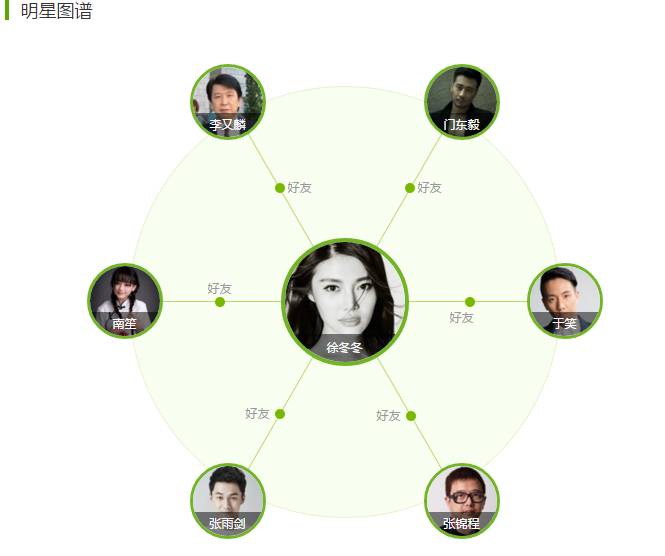This screenshot has height=556, width=665.
Task: Click 好友 label near 李又麟 line
Action: pos(299,187)
